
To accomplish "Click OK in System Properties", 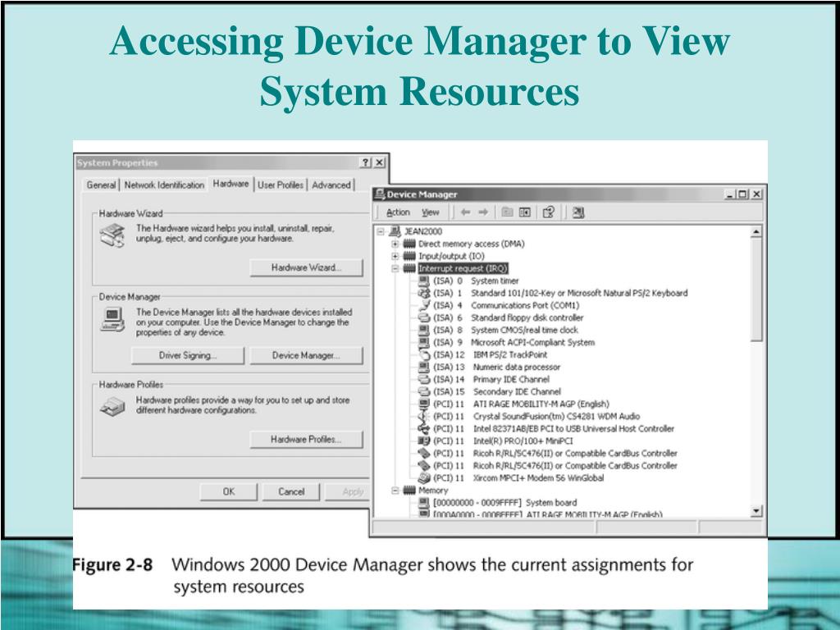I will [x=229, y=491].
